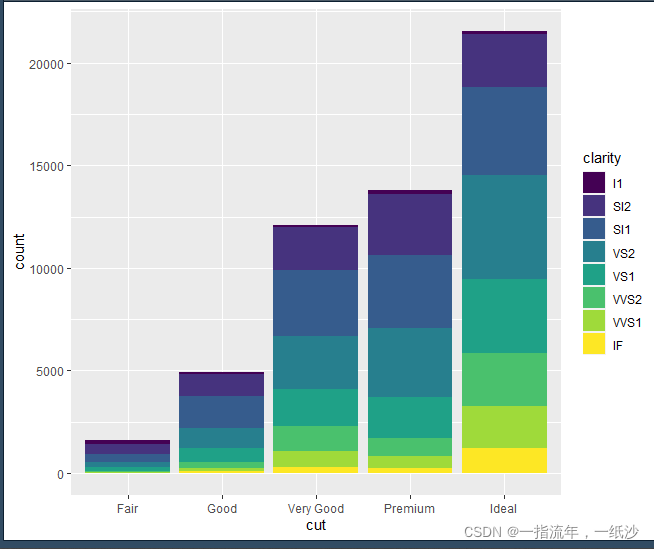Click the SI2 segment of the Premium bar

click(x=410, y=224)
